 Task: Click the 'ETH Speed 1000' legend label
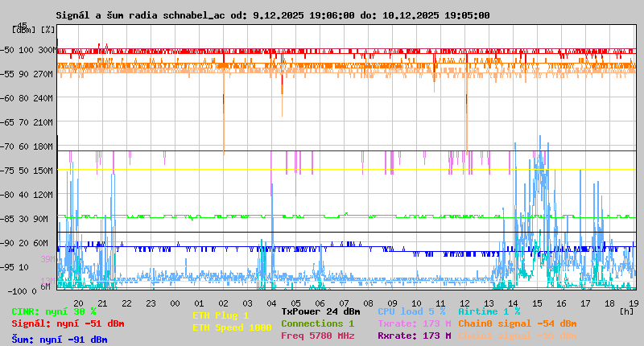pyautogui.click(x=232, y=327)
